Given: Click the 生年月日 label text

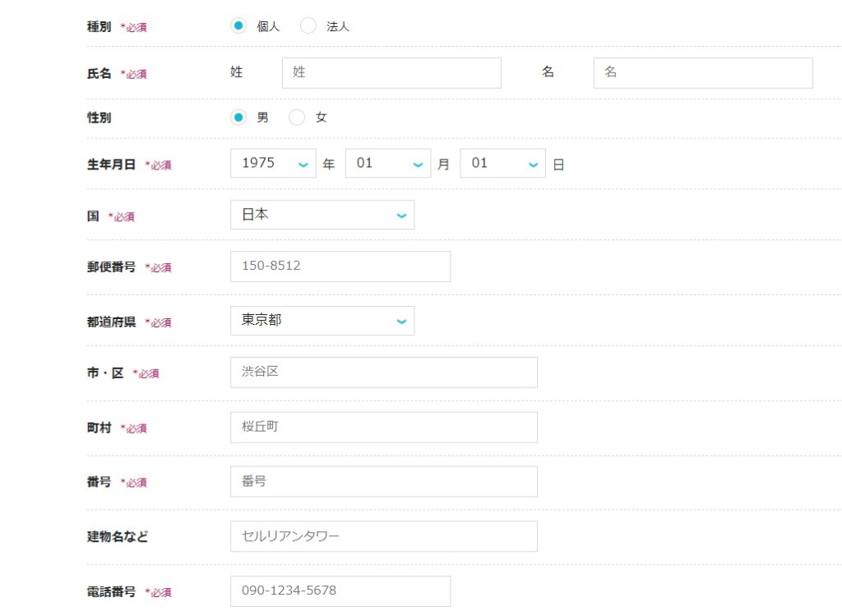Looking at the screenshot, I should point(111,164).
